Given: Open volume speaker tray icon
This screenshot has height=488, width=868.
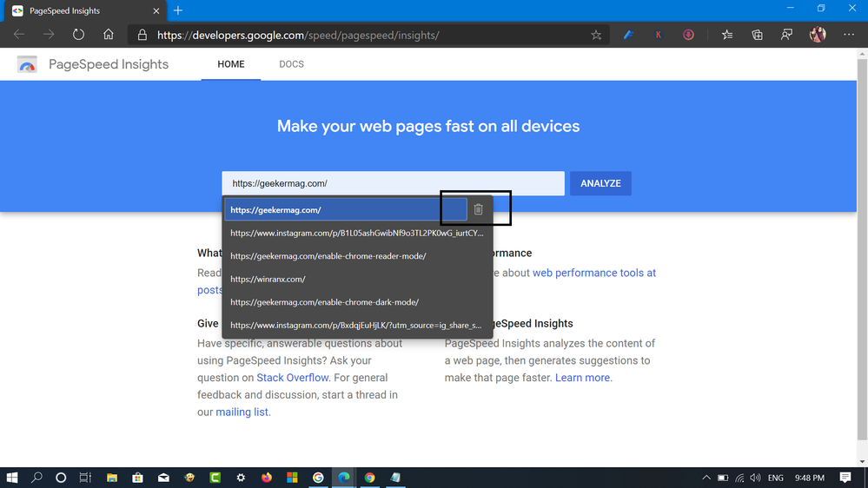Looking at the screenshot, I should [755, 478].
